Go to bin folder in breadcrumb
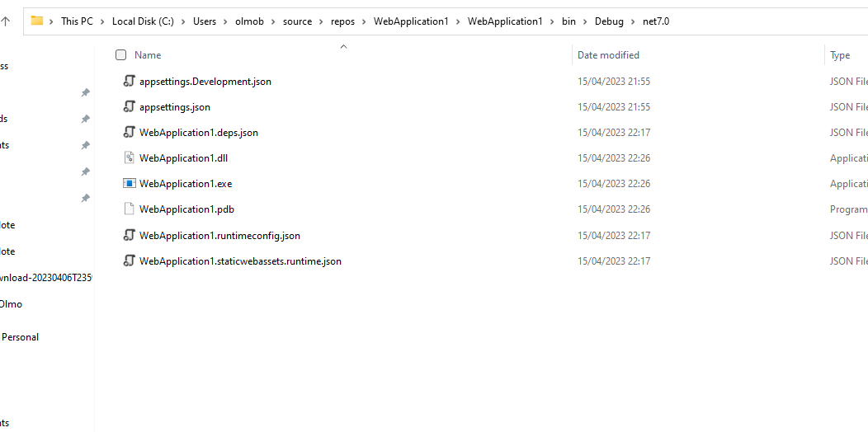 (x=568, y=21)
